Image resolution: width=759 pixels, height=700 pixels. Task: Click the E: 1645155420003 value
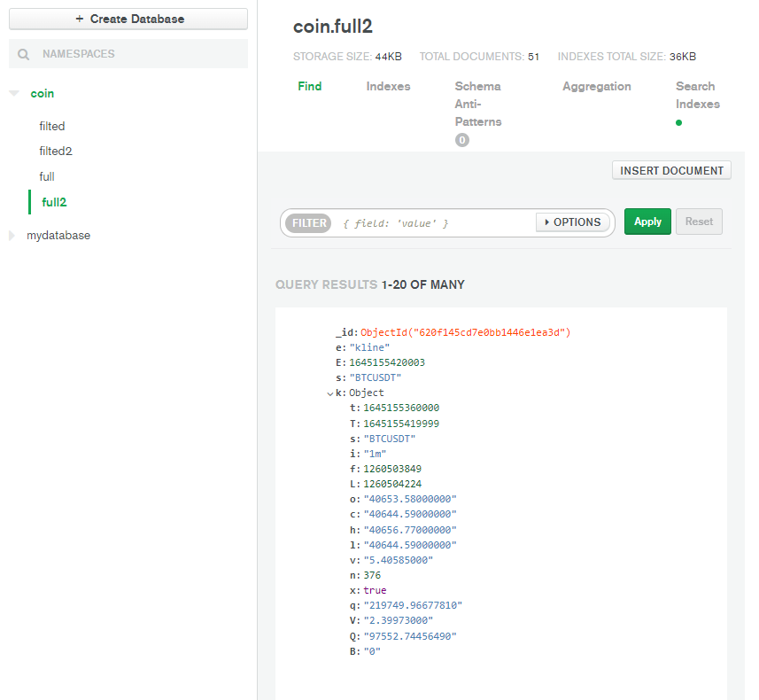(387, 362)
